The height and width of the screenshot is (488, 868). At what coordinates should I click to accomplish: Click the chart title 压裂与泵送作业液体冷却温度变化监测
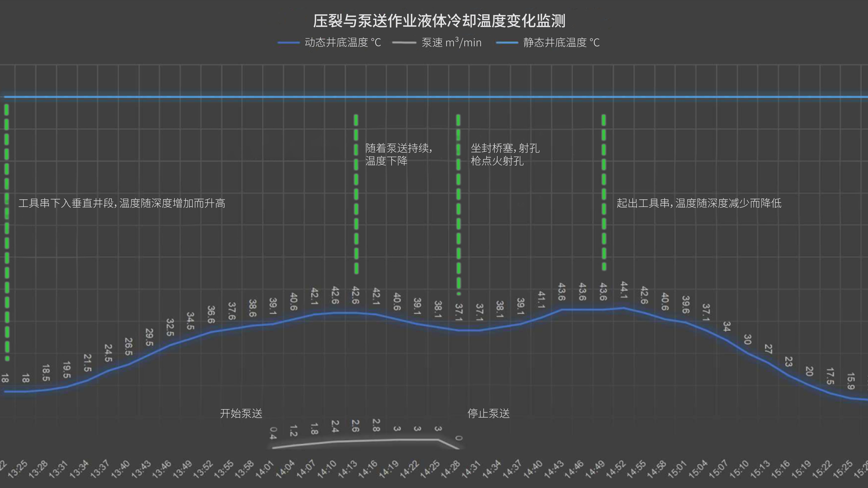pyautogui.click(x=439, y=21)
